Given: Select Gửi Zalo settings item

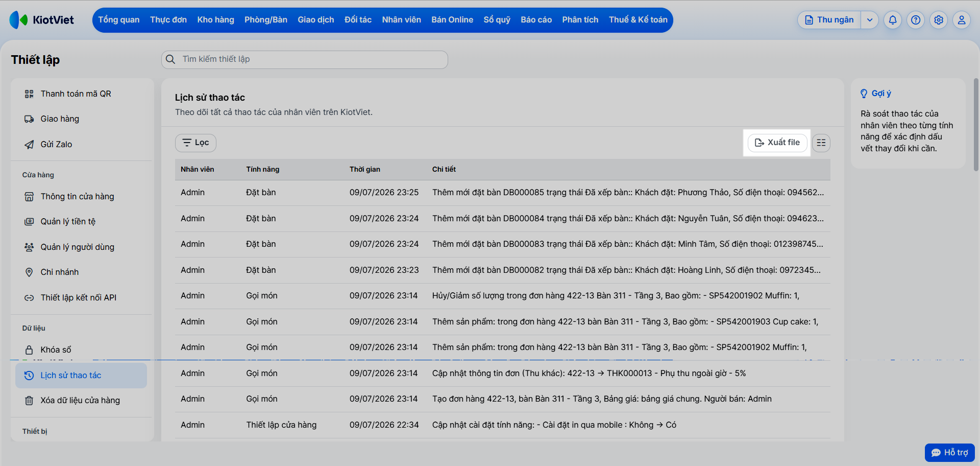Looking at the screenshot, I should tap(81, 145).
